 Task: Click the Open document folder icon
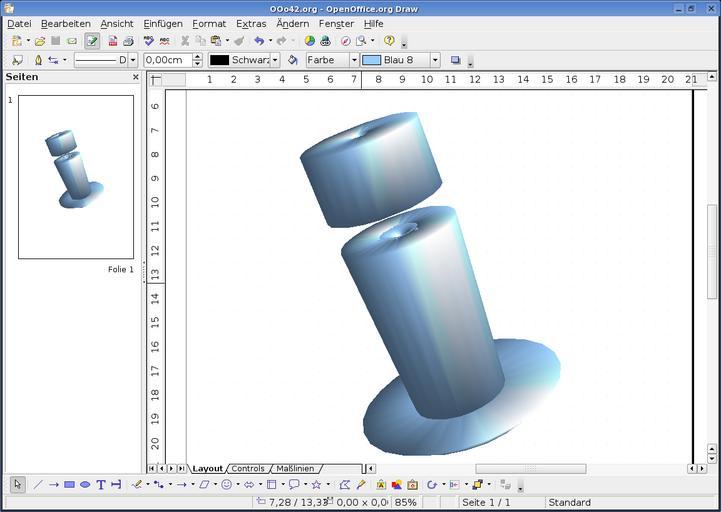[x=40, y=41]
